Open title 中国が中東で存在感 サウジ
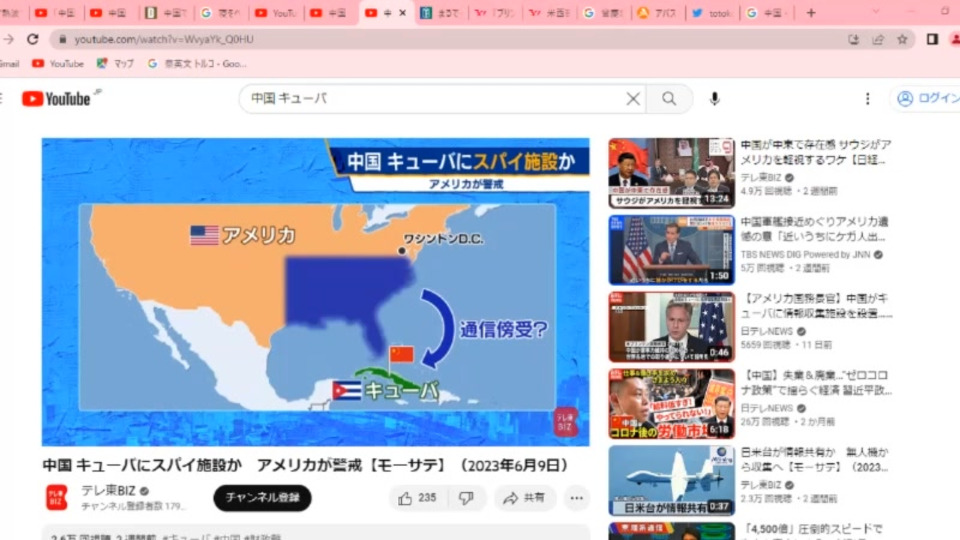 tap(816, 152)
